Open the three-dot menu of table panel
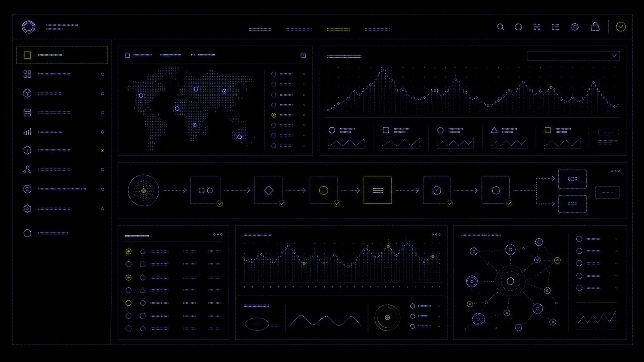 (x=218, y=234)
